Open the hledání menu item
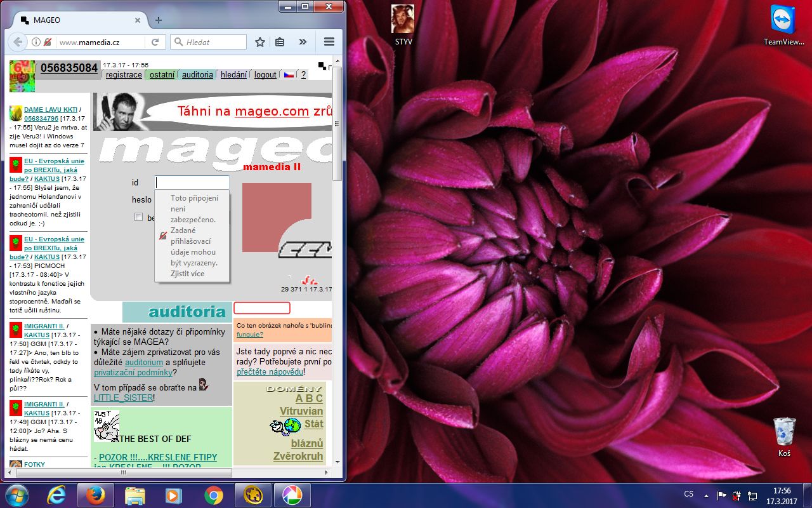This screenshot has height=508, width=812. 233,74
